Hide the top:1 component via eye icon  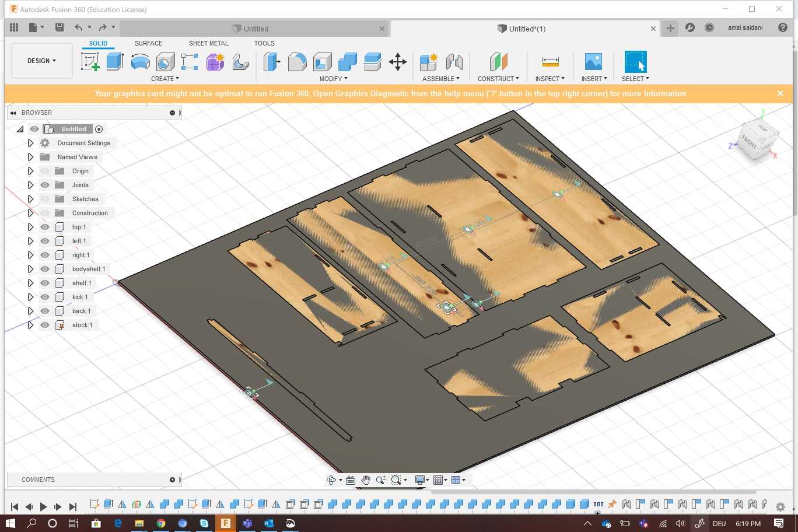(x=45, y=227)
